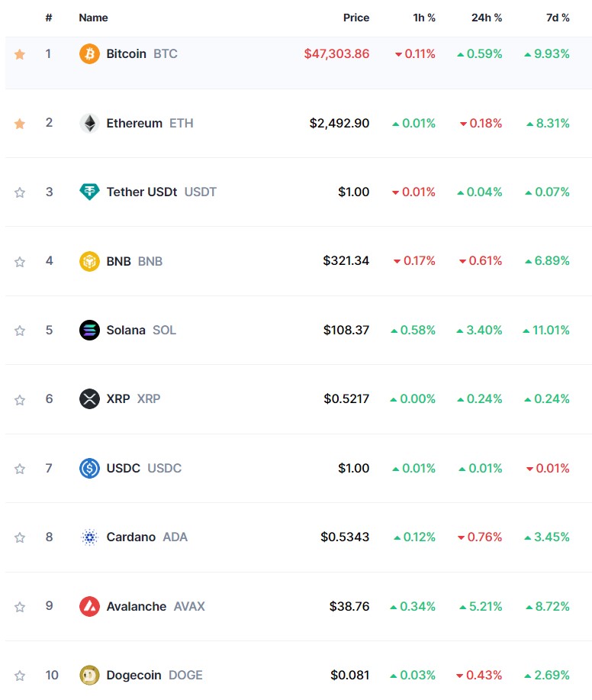Screen dimensions: 592x700
Task: Add Solana to watchlist with star
Action: point(20,331)
